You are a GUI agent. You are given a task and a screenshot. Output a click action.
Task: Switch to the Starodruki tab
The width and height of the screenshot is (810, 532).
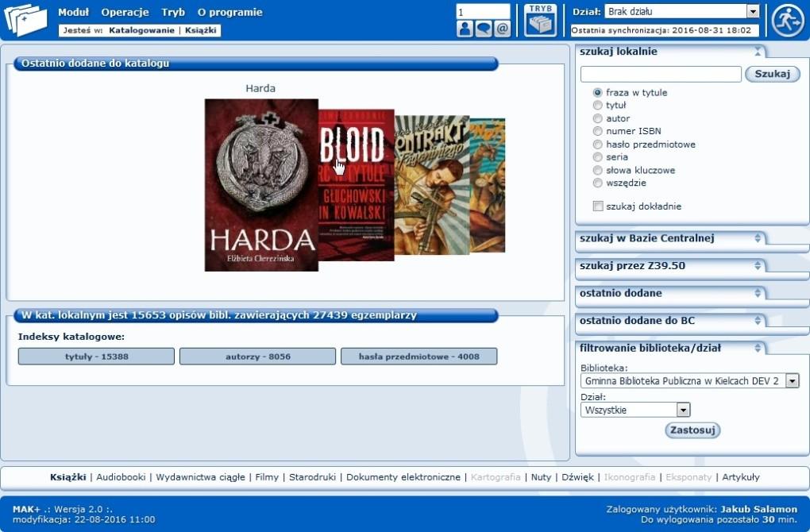[312, 477]
